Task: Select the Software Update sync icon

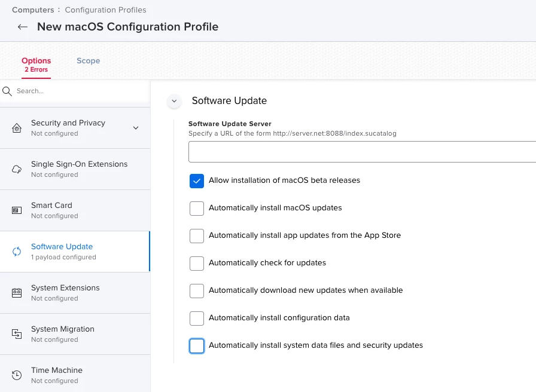Action: coord(17,252)
